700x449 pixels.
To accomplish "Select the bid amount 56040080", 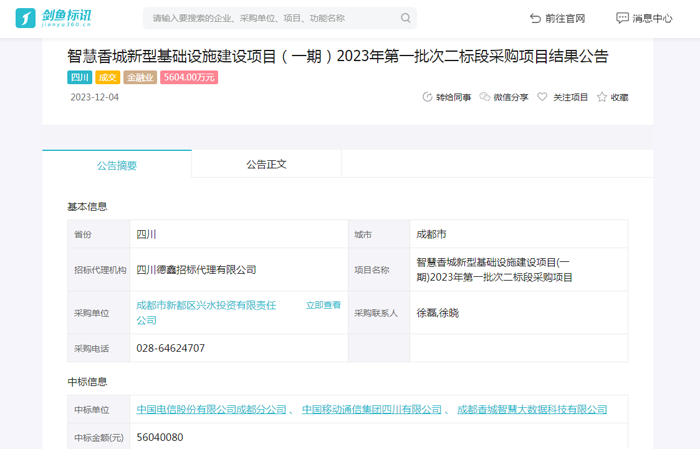I will tap(160, 437).
